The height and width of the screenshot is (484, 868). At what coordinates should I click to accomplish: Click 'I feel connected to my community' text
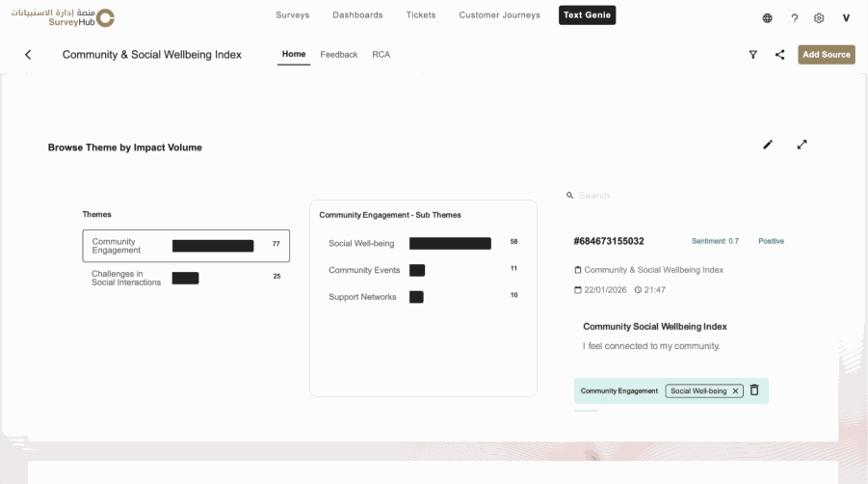point(651,346)
